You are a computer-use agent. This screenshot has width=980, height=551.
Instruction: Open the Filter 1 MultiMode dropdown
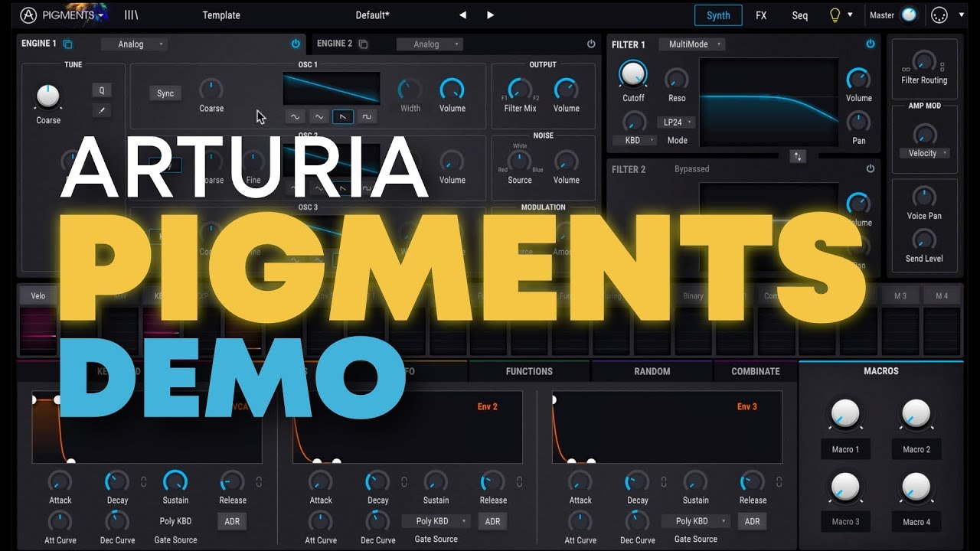pos(692,44)
